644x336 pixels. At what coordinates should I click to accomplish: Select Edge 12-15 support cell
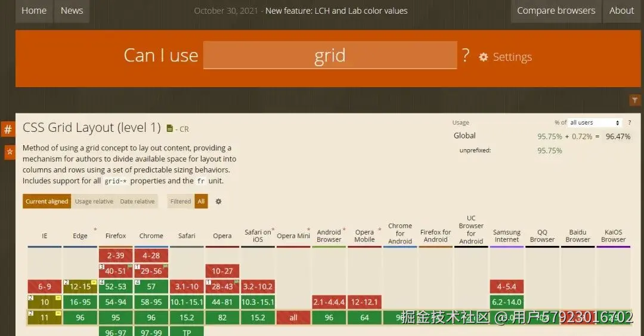(x=80, y=286)
